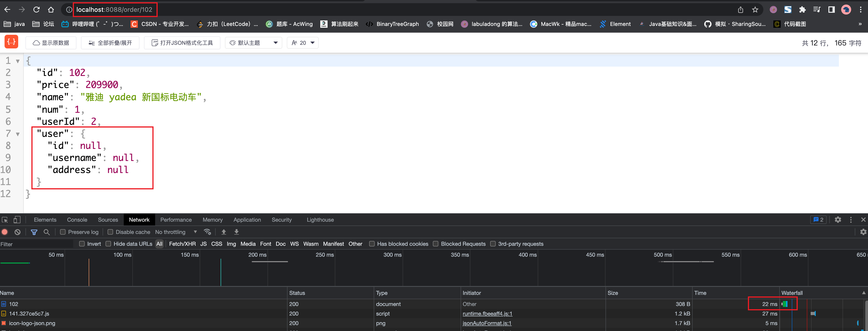Collapse the user object on line 7

pos(18,134)
